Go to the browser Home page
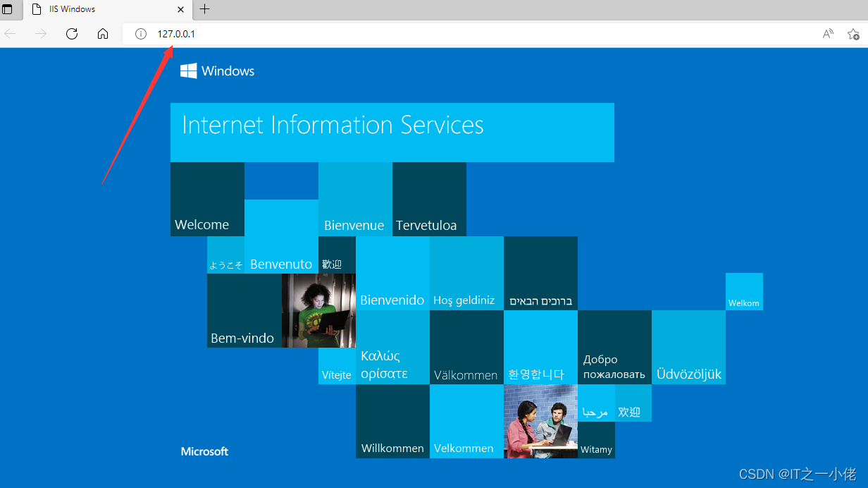The width and height of the screenshot is (868, 488). click(103, 34)
